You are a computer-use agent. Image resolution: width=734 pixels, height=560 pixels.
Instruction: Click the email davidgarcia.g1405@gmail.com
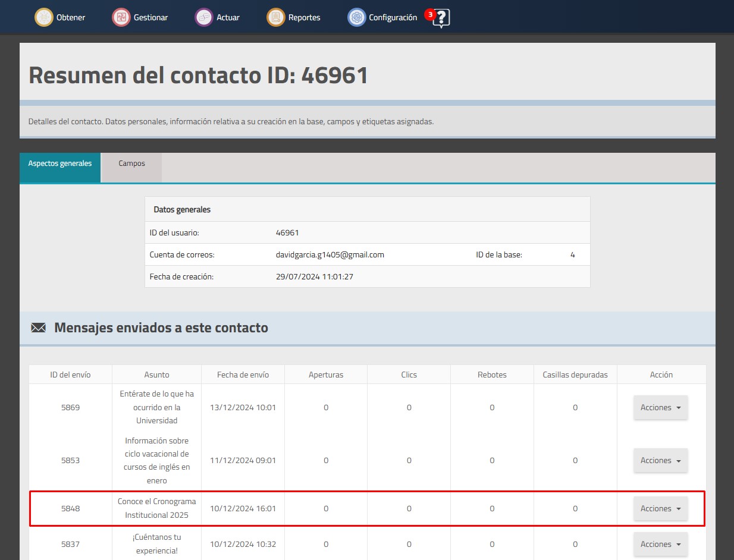(330, 254)
